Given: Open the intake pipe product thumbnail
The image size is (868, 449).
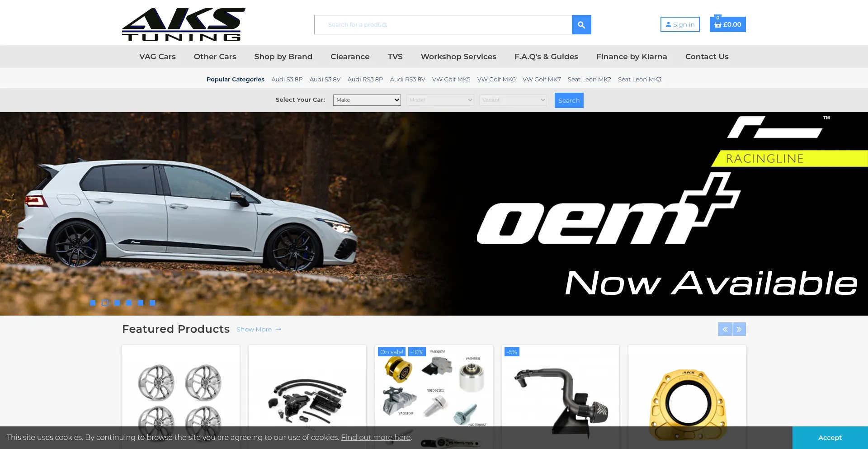Looking at the screenshot, I should pyautogui.click(x=561, y=397).
